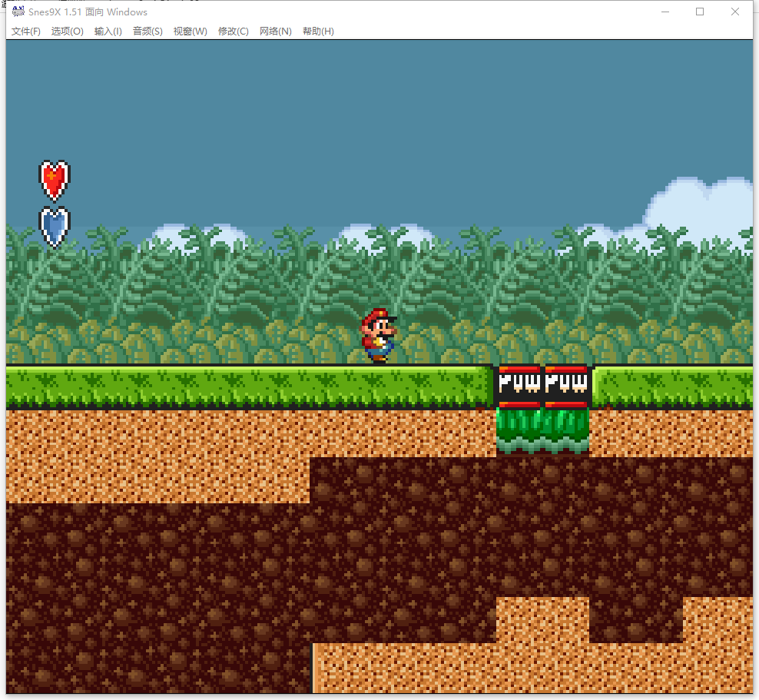This screenshot has height=700, width=759.
Task: Maximize the Snes9X window
Action: tap(699, 12)
